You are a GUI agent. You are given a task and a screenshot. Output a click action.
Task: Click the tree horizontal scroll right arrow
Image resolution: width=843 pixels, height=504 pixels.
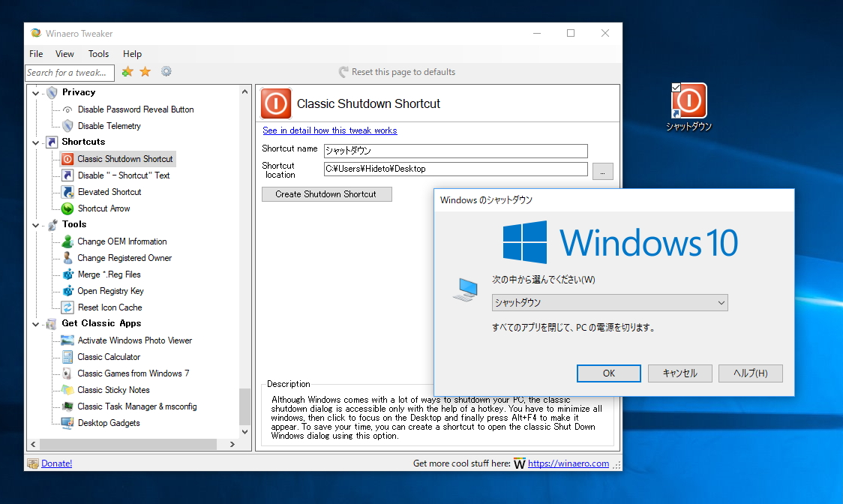(232, 444)
